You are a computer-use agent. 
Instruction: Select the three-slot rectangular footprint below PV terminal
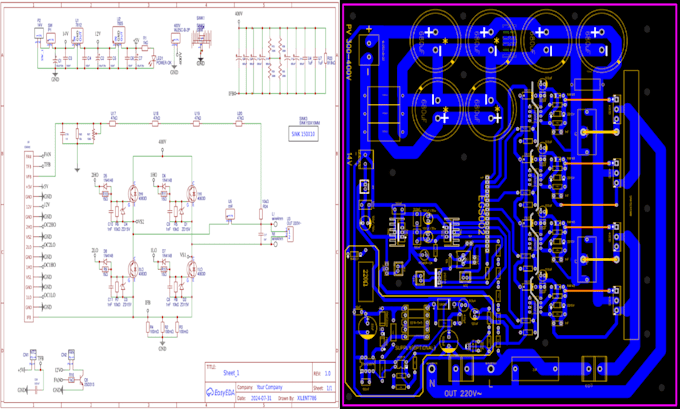pyautogui.click(x=384, y=113)
